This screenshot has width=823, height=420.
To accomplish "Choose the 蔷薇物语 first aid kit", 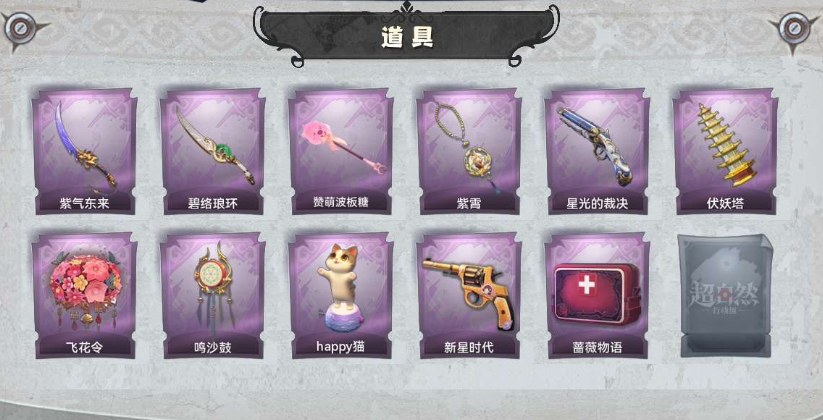I will [597, 296].
